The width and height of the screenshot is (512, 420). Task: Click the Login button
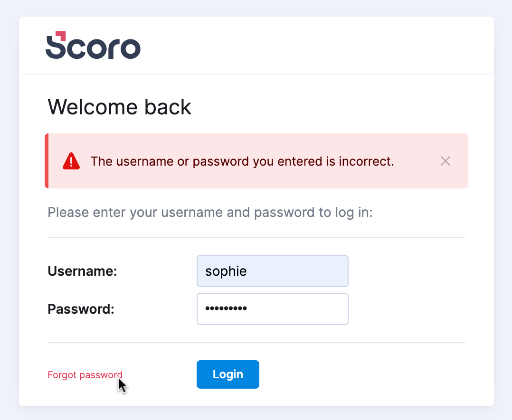pyautogui.click(x=228, y=374)
